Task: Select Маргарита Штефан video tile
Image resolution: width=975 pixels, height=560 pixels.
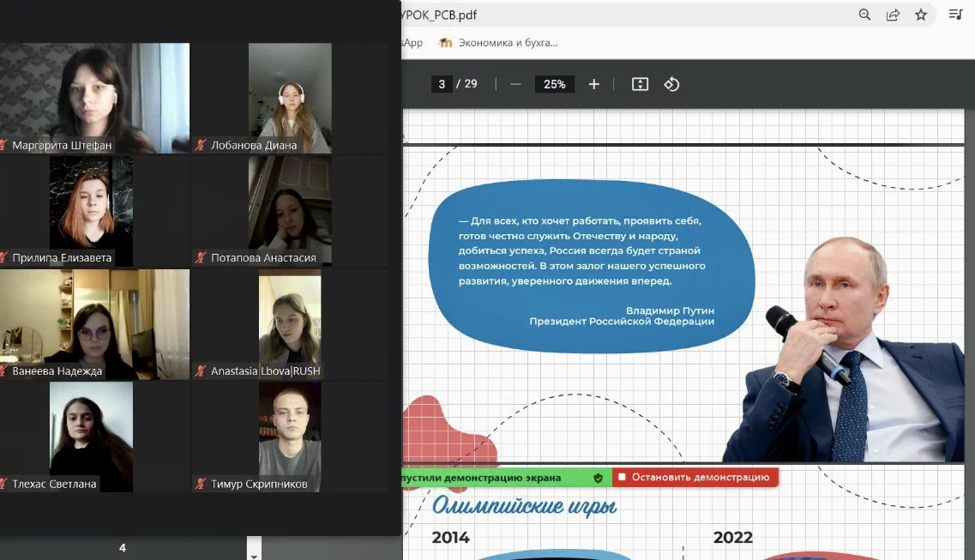Action: [x=94, y=99]
